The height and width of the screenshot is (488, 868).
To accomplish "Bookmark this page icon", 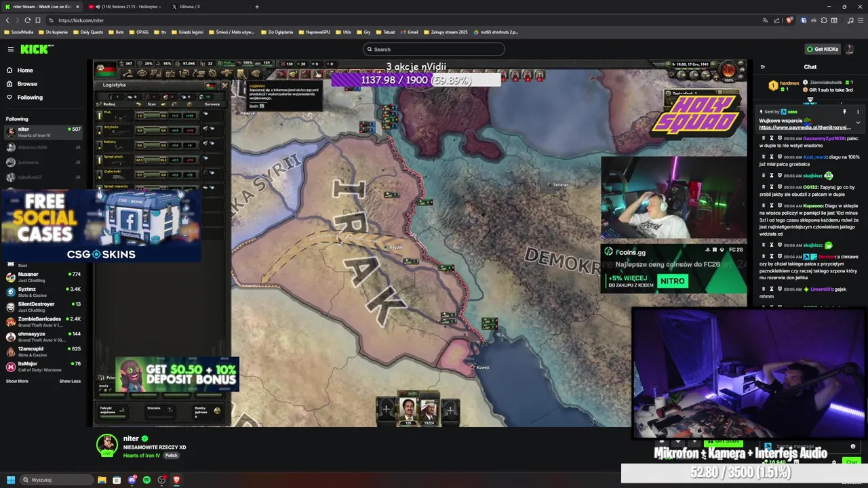I will 38,20.
